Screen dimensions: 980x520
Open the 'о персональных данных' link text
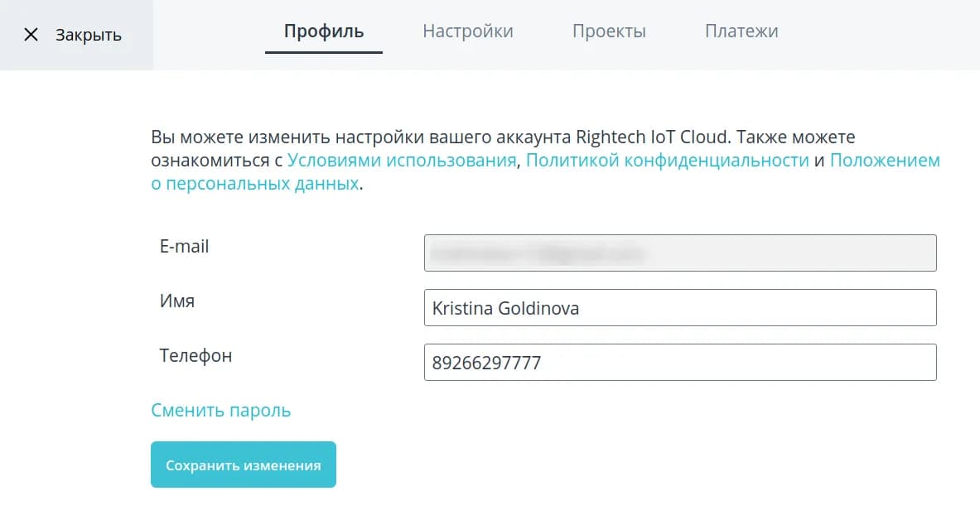click(x=255, y=185)
